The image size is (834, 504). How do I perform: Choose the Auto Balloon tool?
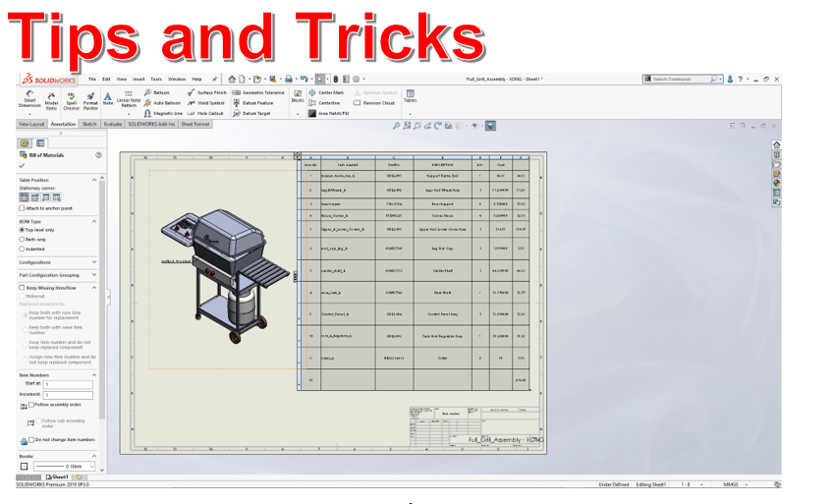(x=162, y=103)
